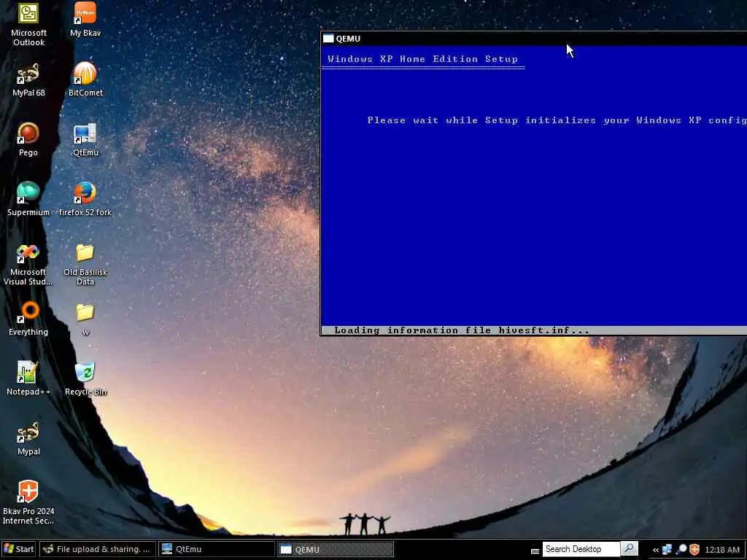This screenshot has width=747, height=560.
Task: Switch to the File upload & sharing taskbar window
Action: [x=98, y=549]
